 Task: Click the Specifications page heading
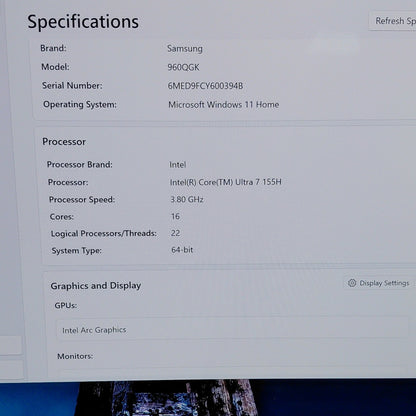coord(83,22)
